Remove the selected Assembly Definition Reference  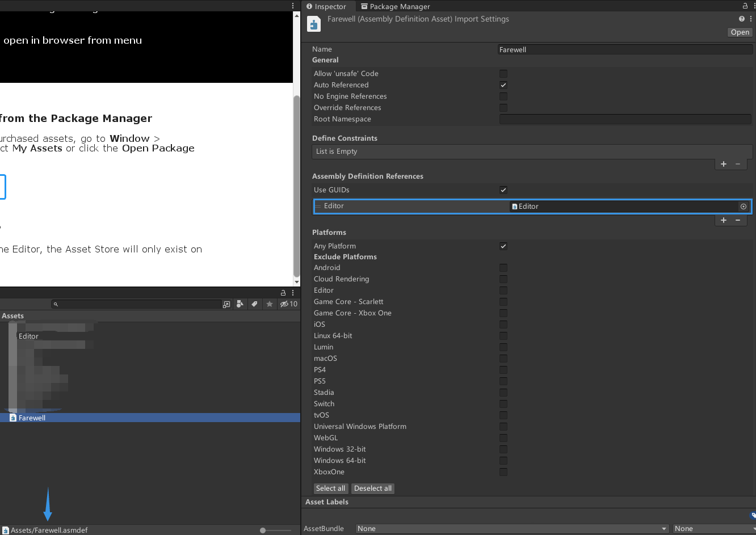(x=738, y=220)
